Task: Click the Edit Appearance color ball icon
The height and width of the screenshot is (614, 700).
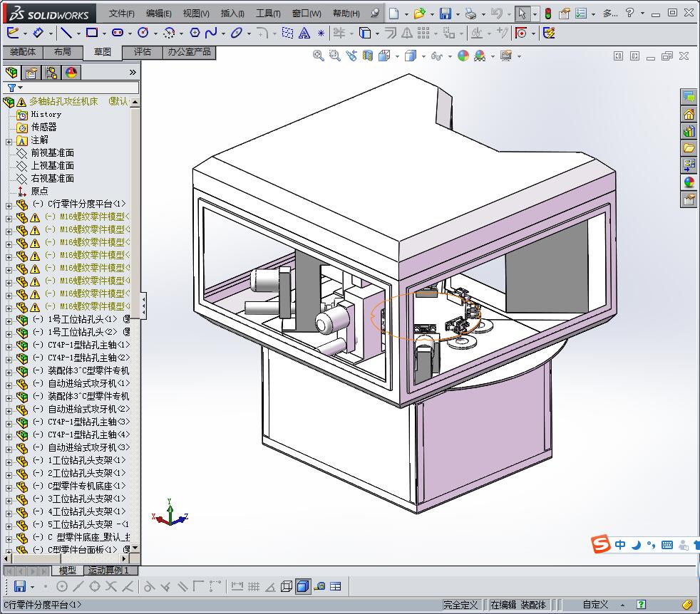Action: point(463,56)
